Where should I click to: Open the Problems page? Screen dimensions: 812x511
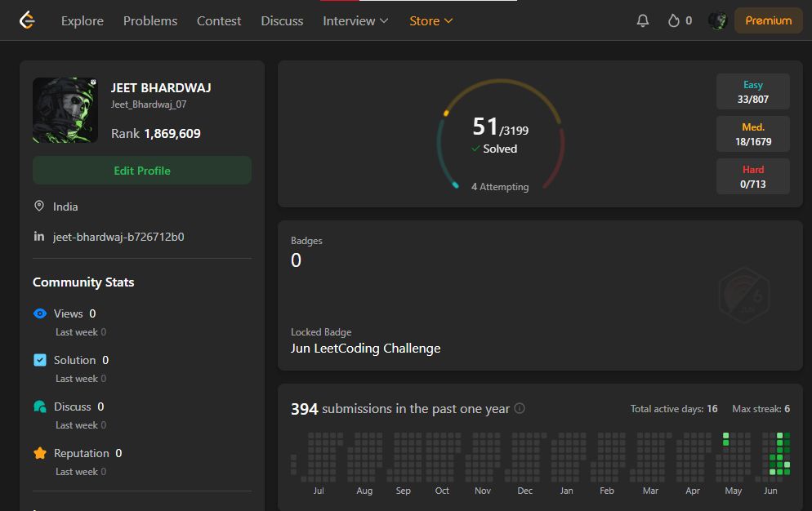tap(150, 20)
